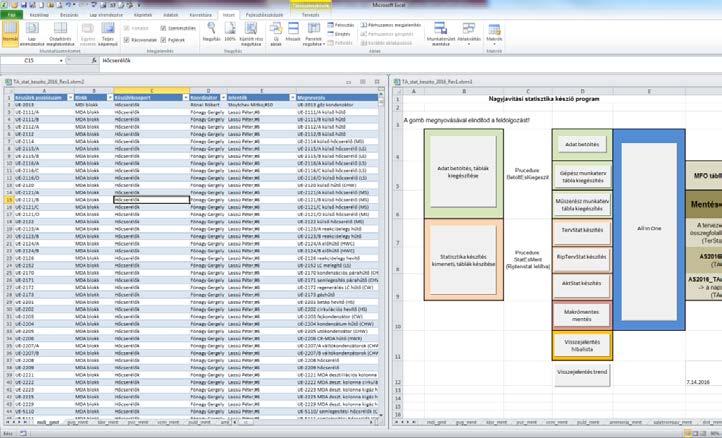Viewport: 722px width, 438px height.
Task: Open filter dropdown for Koordinátor column
Action: click(x=223, y=98)
